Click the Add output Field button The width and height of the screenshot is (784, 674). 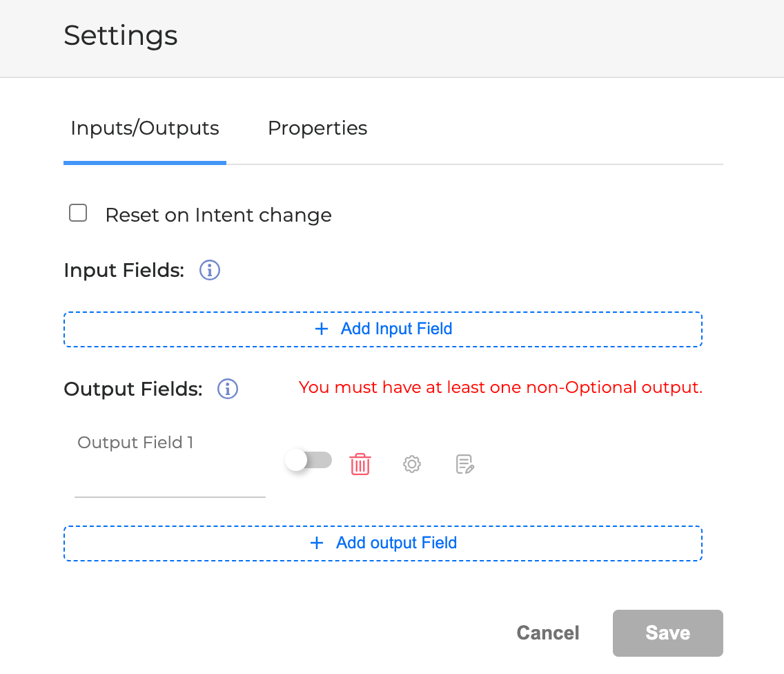(x=383, y=543)
